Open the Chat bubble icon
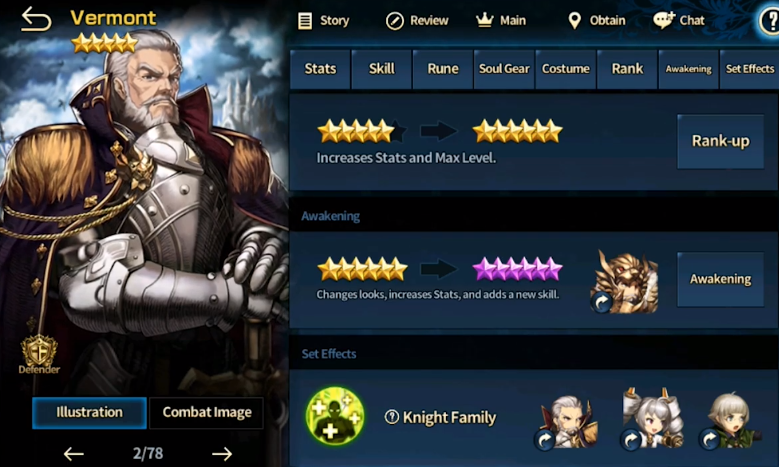Screen dimensions: 779x467 pos(664,20)
